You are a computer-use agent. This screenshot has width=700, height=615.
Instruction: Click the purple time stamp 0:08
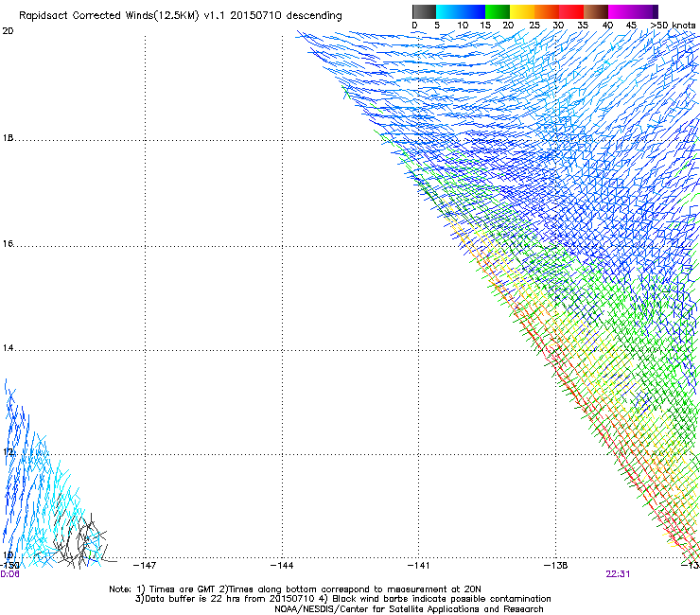[9, 574]
